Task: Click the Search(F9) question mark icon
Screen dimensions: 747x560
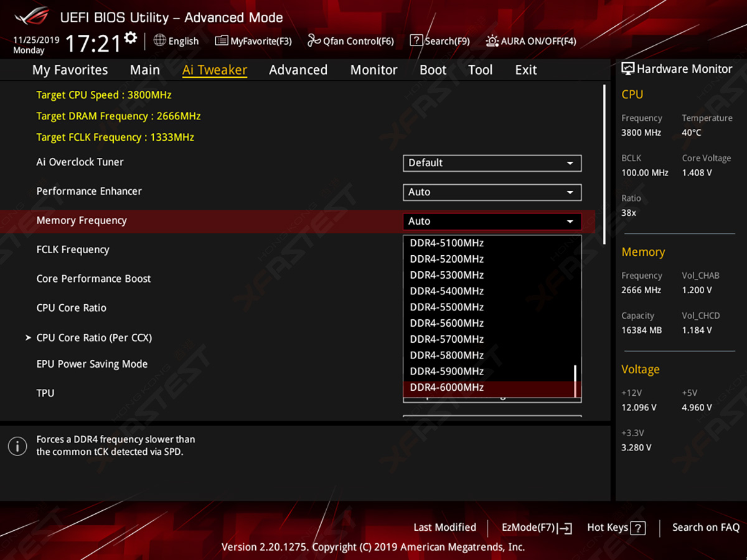Action: [416, 40]
